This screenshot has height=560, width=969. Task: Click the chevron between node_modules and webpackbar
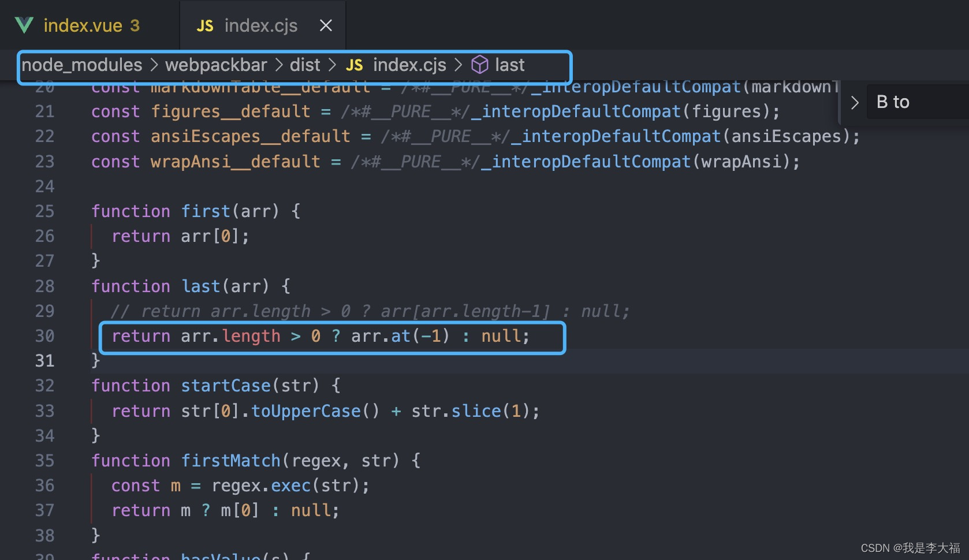coord(154,65)
